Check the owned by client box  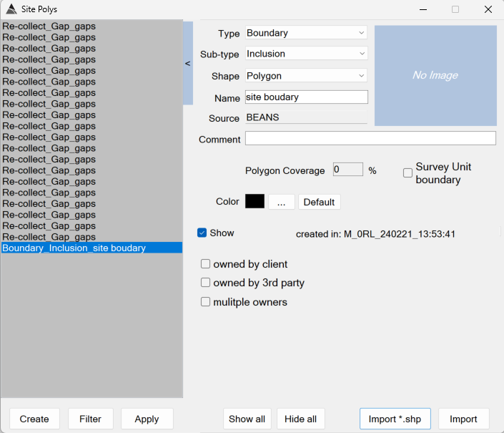[x=205, y=264]
